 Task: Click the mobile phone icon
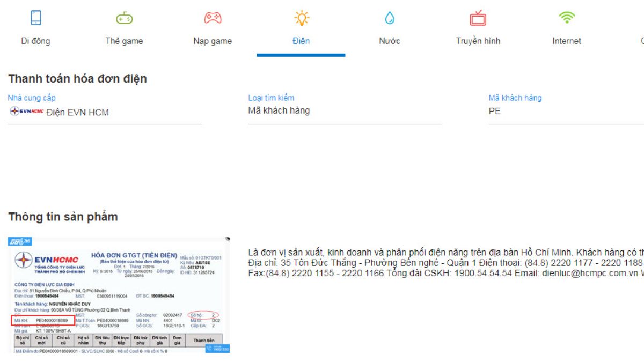click(36, 18)
